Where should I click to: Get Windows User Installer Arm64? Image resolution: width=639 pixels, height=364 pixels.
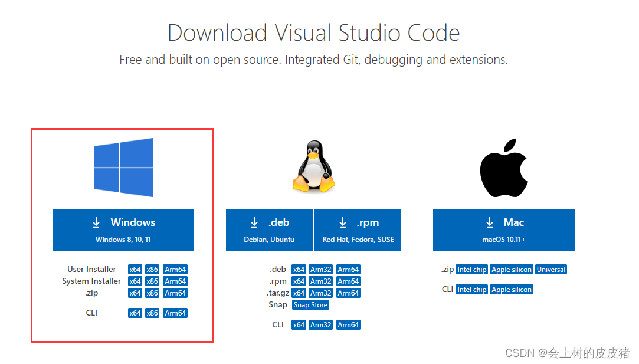pos(175,270)
